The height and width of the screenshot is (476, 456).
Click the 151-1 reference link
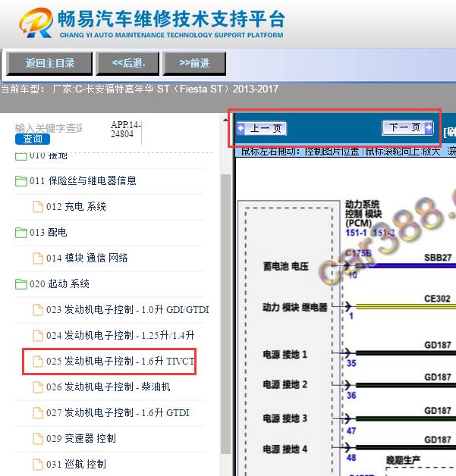356,233
